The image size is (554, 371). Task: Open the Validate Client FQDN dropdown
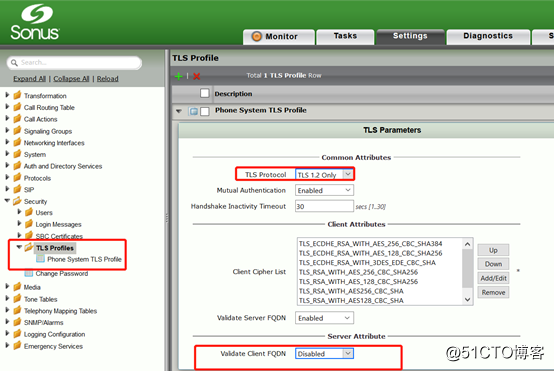pyautogui.click(x=324, y=354)
